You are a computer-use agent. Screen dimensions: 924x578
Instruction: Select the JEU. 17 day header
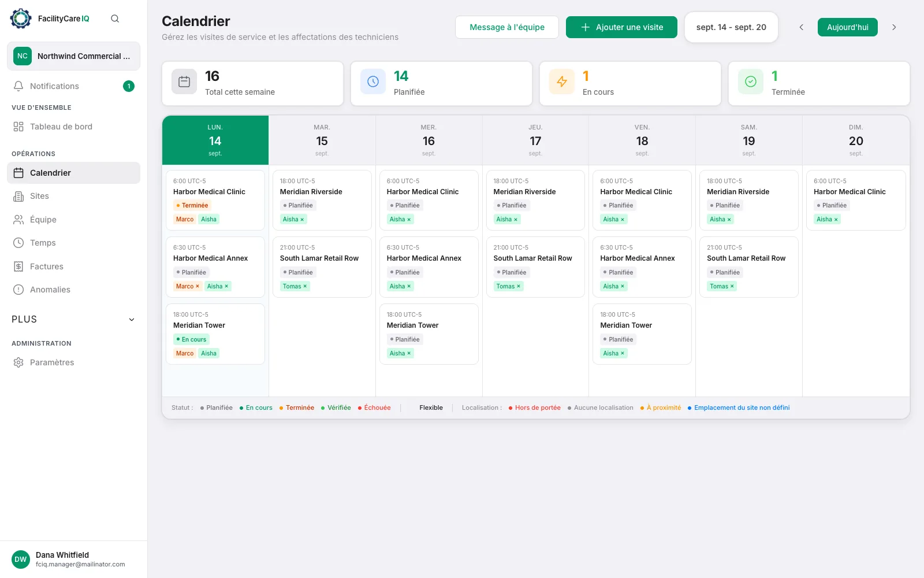pos(535,140)
